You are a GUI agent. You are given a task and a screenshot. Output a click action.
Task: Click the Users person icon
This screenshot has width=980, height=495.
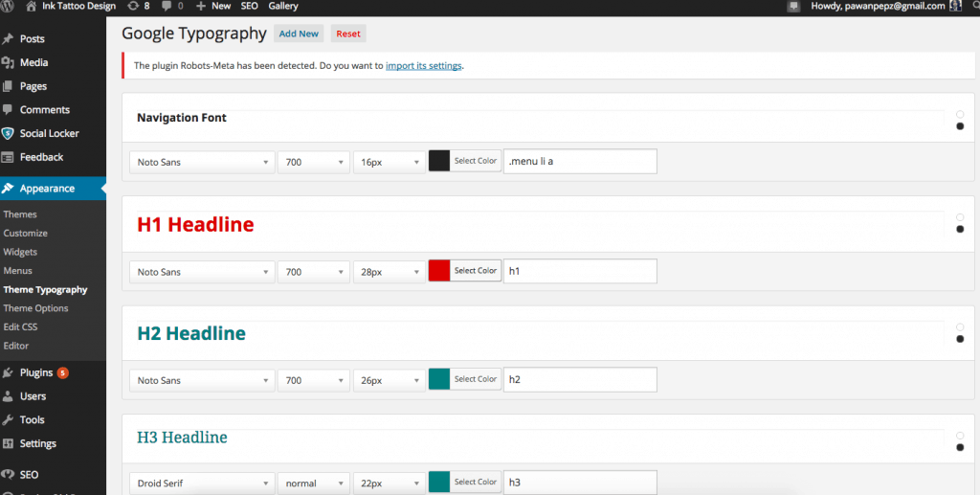click(8, 396)
